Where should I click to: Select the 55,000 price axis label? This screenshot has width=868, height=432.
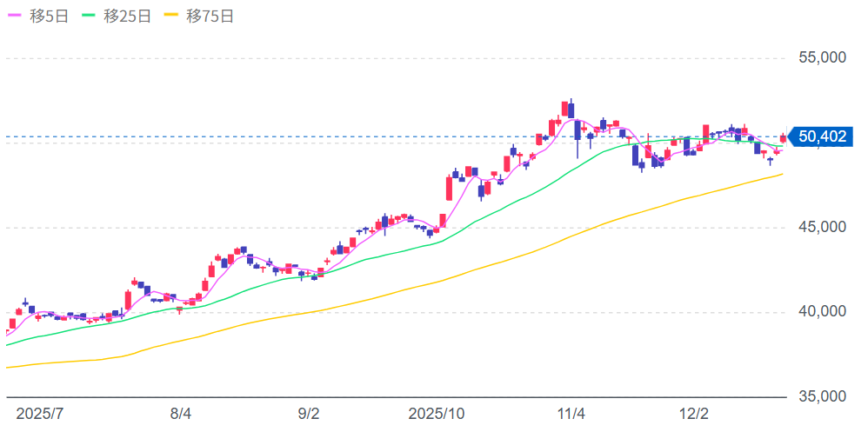(822, 58)
